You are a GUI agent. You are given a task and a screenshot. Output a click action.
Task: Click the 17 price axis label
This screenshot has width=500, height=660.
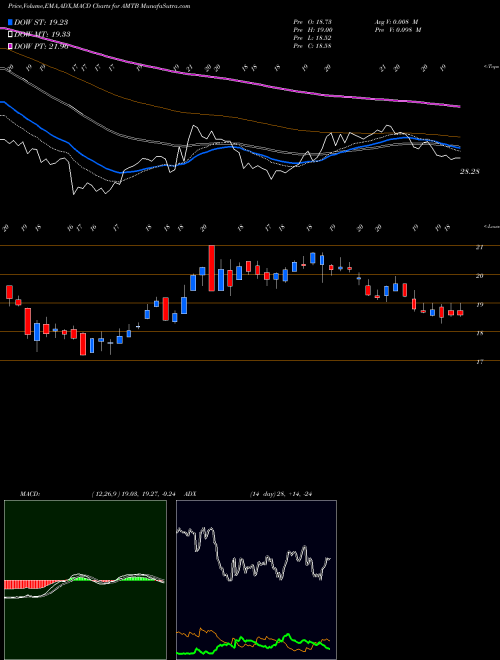[479, 362]
